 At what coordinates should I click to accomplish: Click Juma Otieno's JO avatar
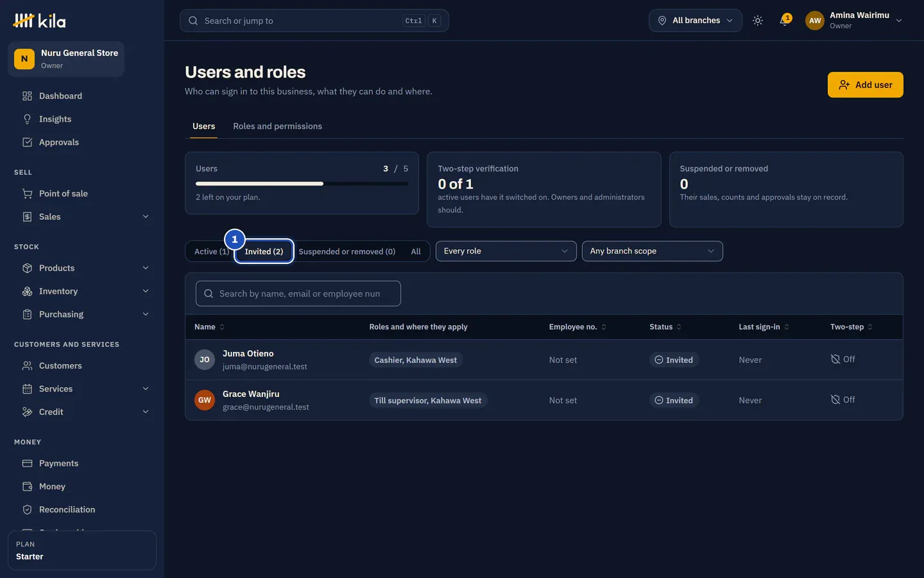point(205,360)
